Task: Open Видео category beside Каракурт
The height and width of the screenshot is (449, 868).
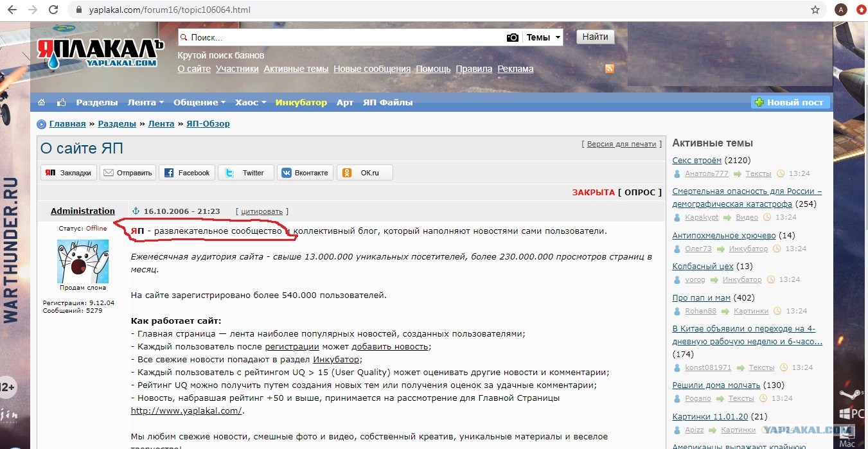Action: (x=747, y=218)
